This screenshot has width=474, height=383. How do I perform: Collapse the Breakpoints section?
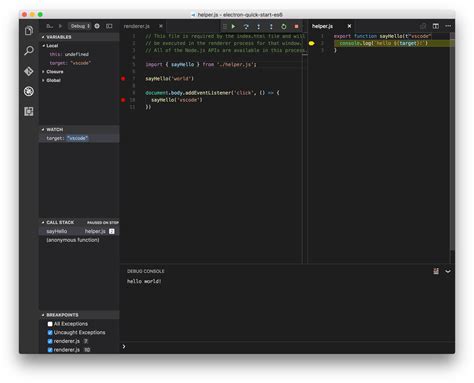coord(79,315)
